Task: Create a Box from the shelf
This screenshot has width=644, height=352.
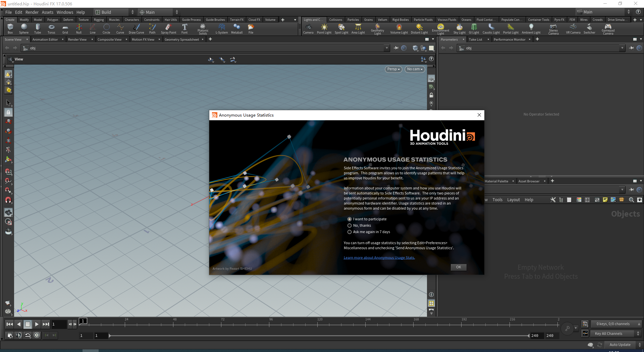Action: coord(10,29)
